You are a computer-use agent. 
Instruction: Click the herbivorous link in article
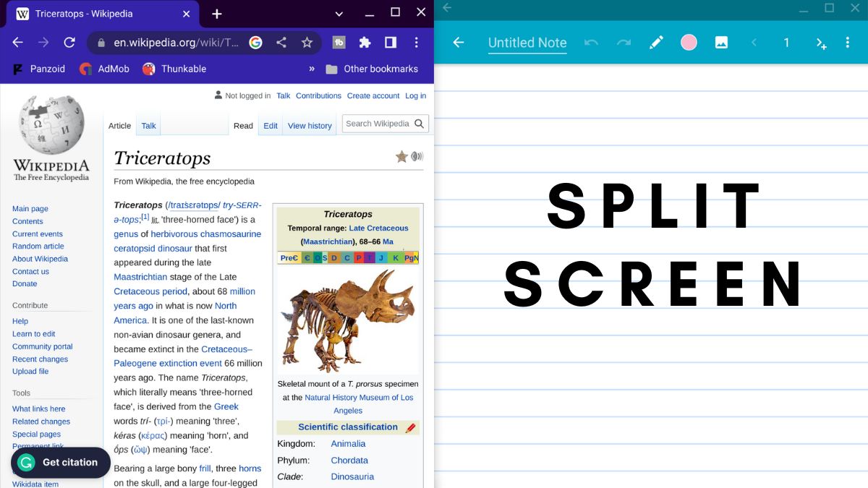pyautogui.click(x=174, y=234)
